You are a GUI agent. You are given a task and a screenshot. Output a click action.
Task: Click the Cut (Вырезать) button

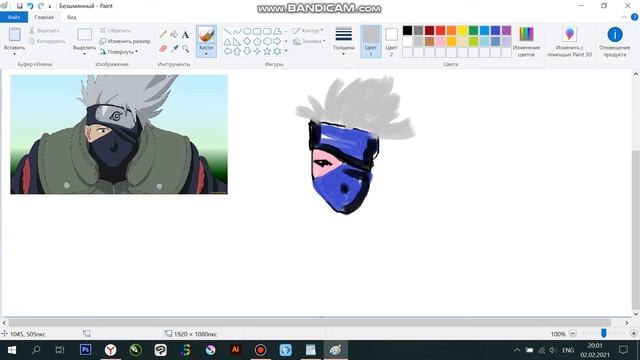(44, 31)
